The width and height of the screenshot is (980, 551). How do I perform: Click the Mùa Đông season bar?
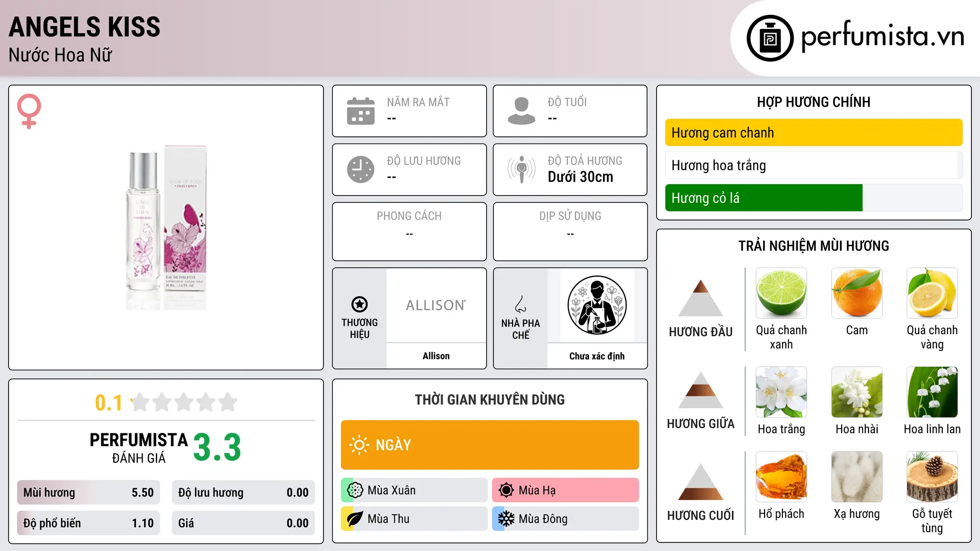pyautogui.click(x=565, y=519)
